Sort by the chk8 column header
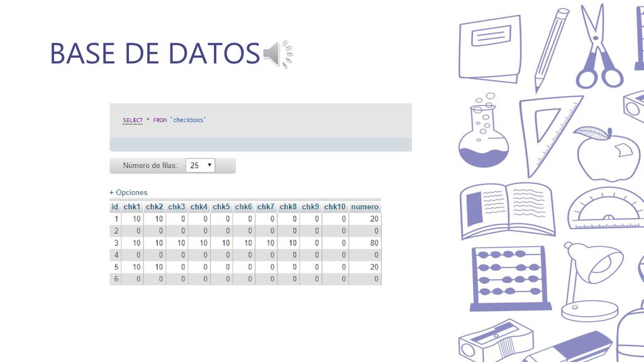 click(288, 207)
